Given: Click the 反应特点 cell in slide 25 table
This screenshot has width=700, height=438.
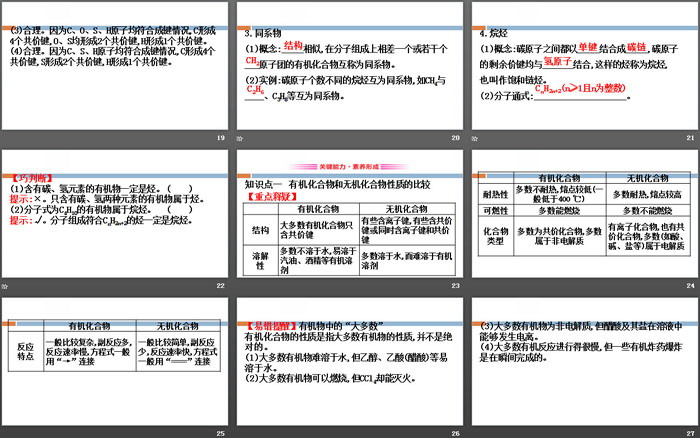Looking at the screenshot, I should coord(26,351).
